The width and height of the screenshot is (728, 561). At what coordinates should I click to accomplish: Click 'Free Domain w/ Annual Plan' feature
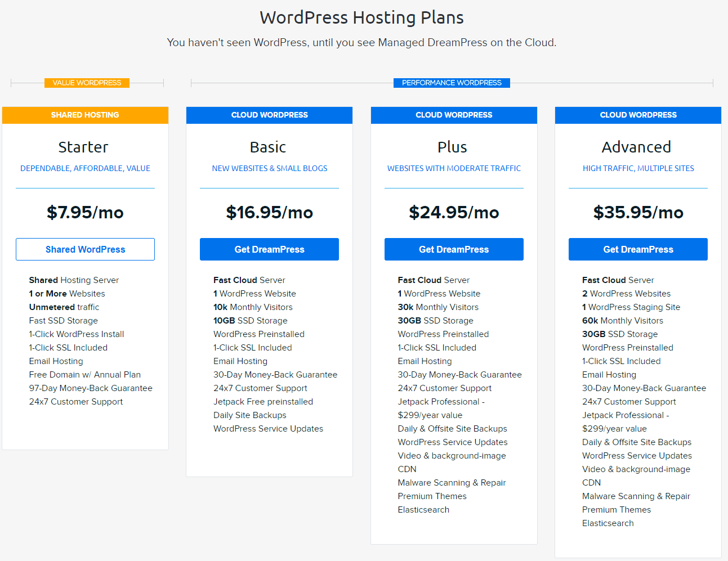click(x=85, y=374)
